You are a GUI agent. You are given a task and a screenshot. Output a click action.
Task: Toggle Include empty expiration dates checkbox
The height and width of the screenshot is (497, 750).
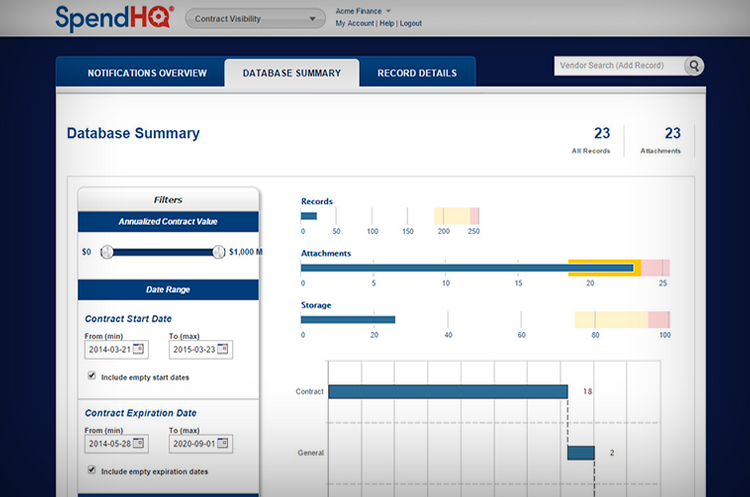click(x=92, y=469)
